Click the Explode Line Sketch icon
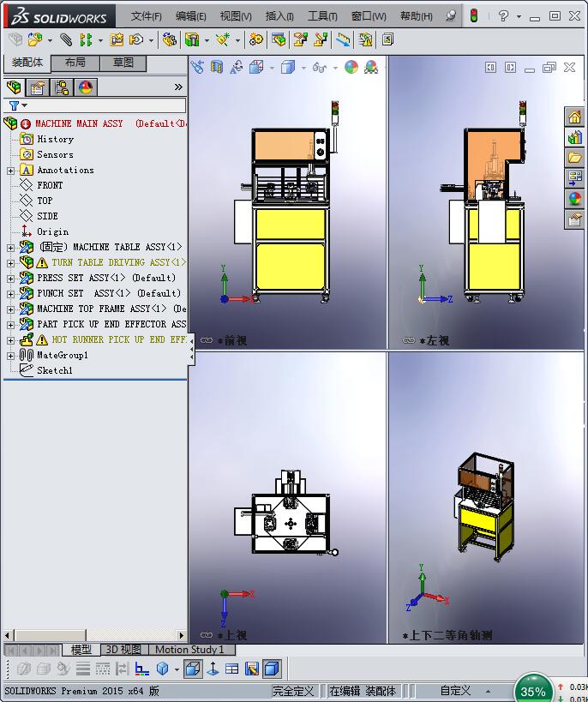The image size is (588, 702). [x=321, y=39]
